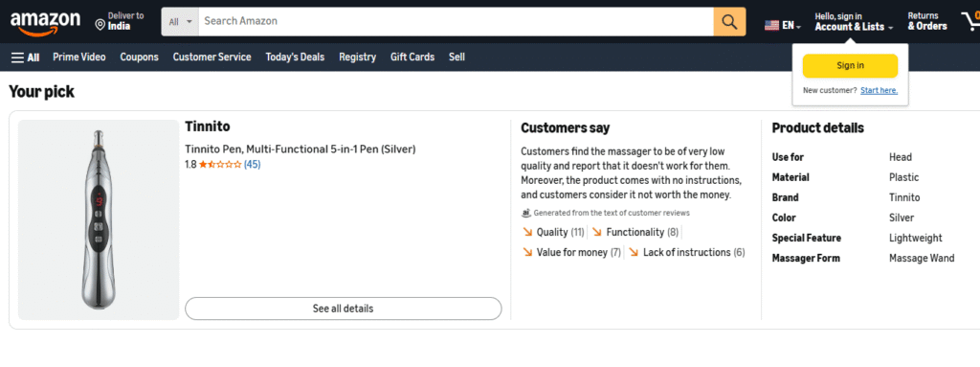
Task: Click in the Search Amazon field
Action: click(457, 22)
